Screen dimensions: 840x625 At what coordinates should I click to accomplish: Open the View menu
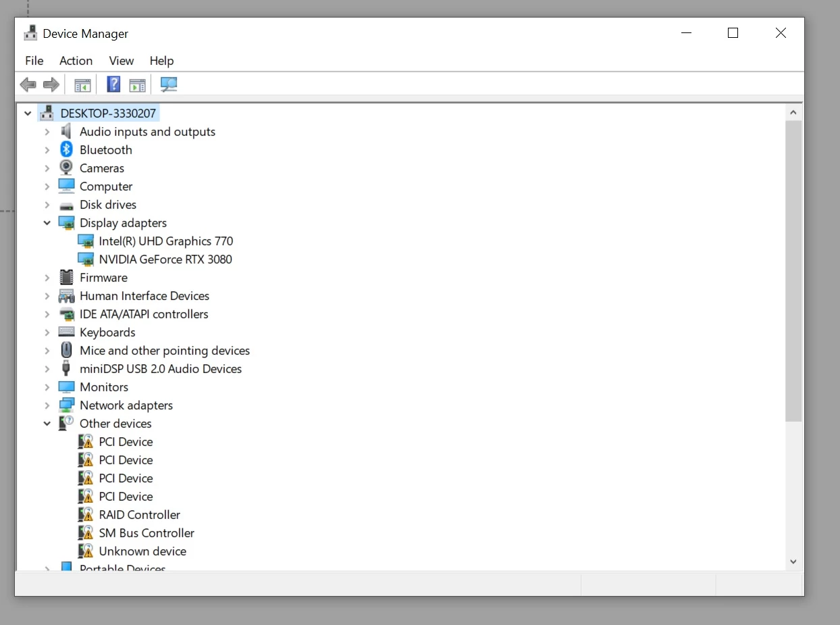tap(122, 61)
